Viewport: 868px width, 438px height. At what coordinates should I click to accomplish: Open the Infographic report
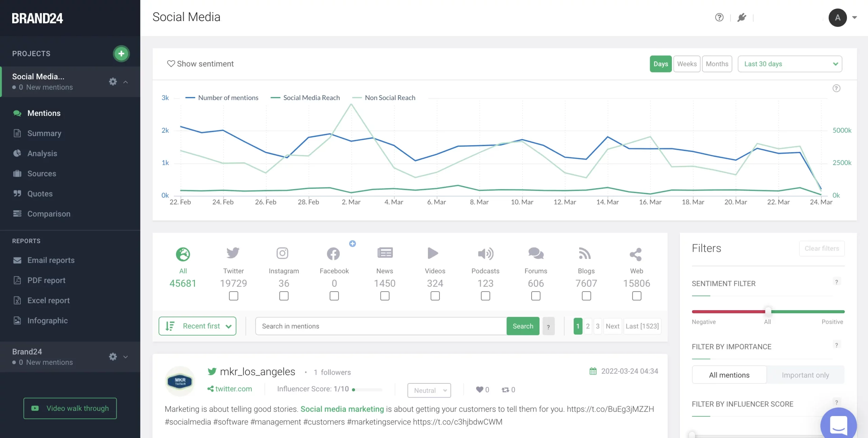(x=47, y=320)
